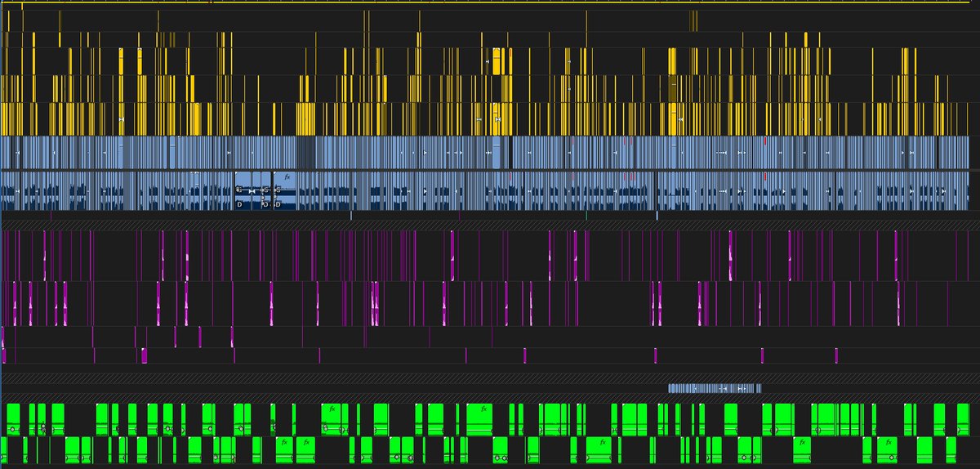Click the fx badge on the blue audio clip
980x469 pixels.
pos(287,176)
